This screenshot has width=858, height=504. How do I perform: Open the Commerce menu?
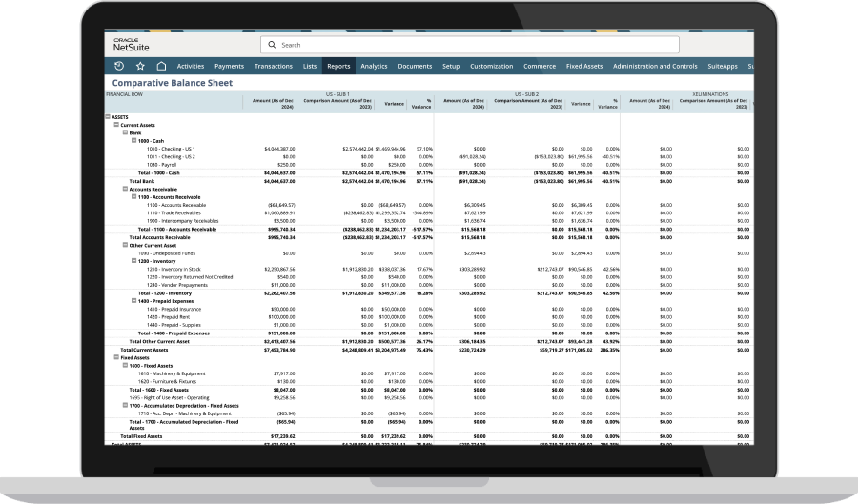pos(540,66)
